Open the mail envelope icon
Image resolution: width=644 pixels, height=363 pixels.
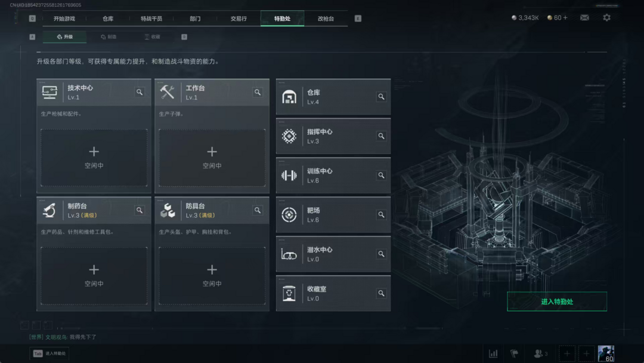click(584, 18)
